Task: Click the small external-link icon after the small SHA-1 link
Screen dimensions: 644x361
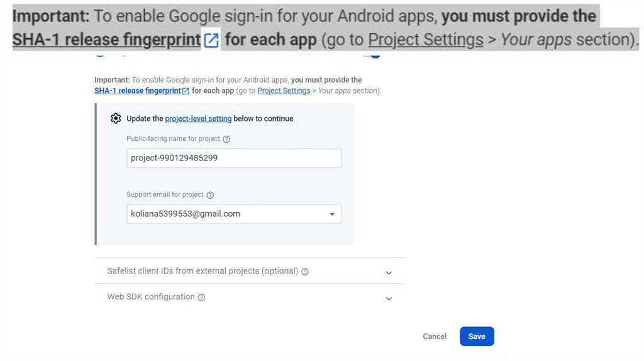Action: 186,91
